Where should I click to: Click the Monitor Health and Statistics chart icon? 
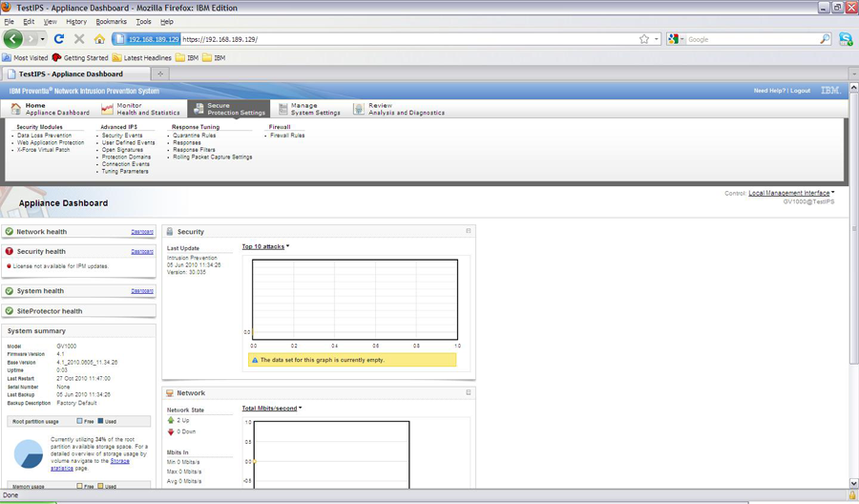[107, 109]
